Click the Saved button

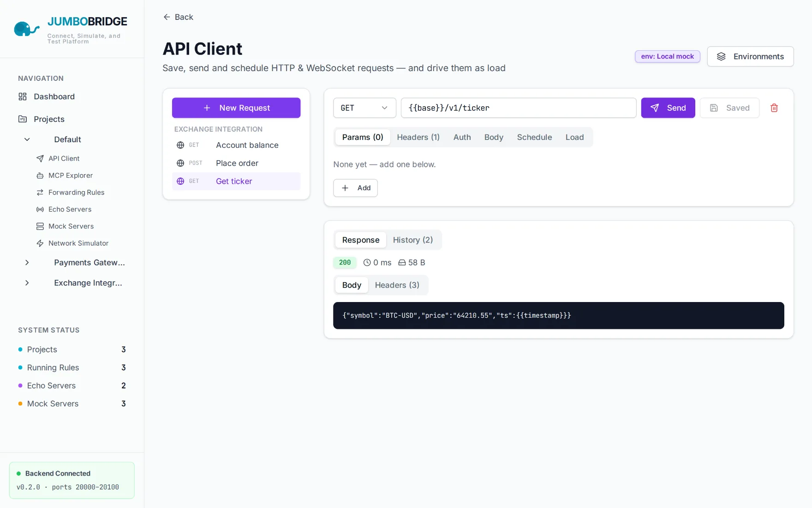point(729,108)
